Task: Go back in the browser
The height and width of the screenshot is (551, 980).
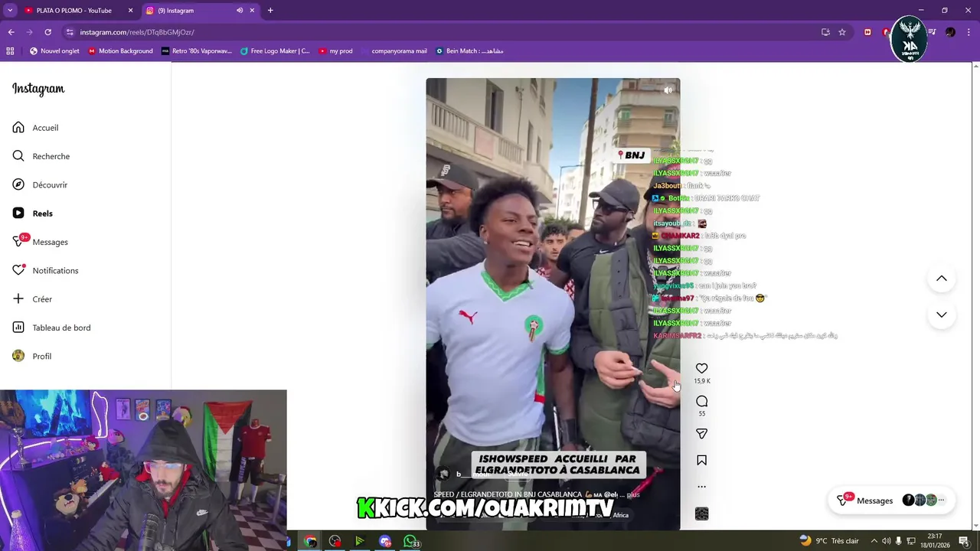Action: coord(11,32)
